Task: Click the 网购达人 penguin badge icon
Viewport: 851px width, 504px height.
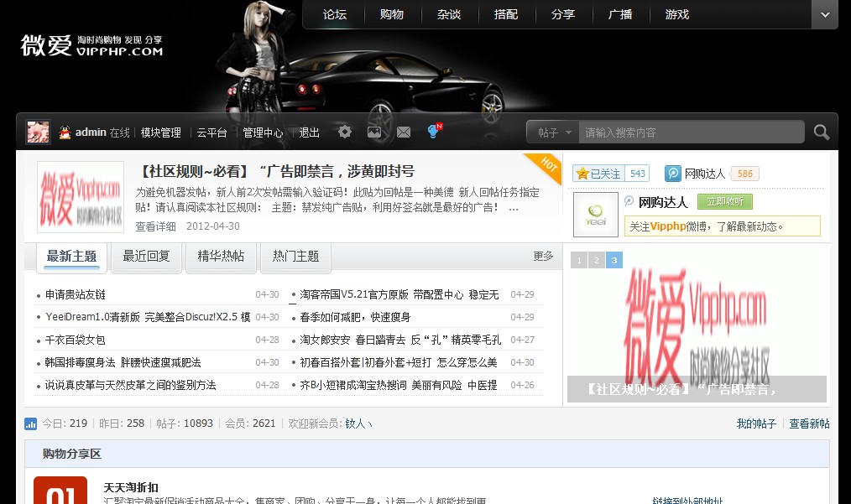Action: pos(673,173)
